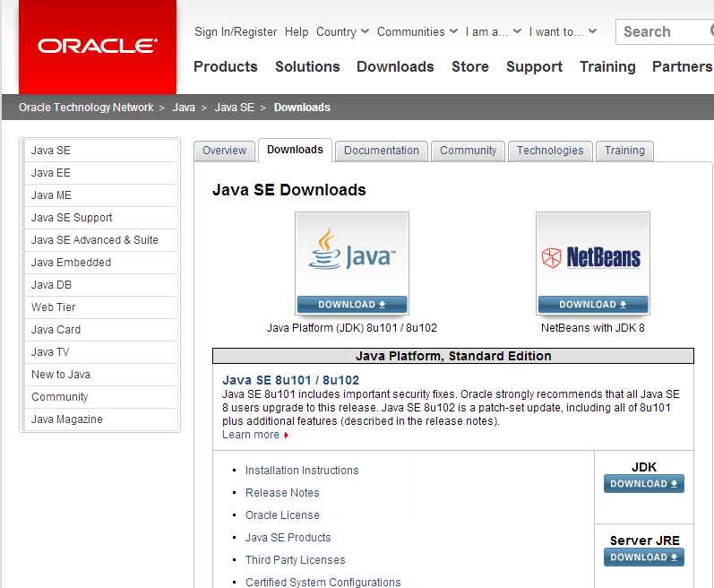The image size is (714, 588).
Task: Open New to Java sidebar item
Action: point(101,375)
